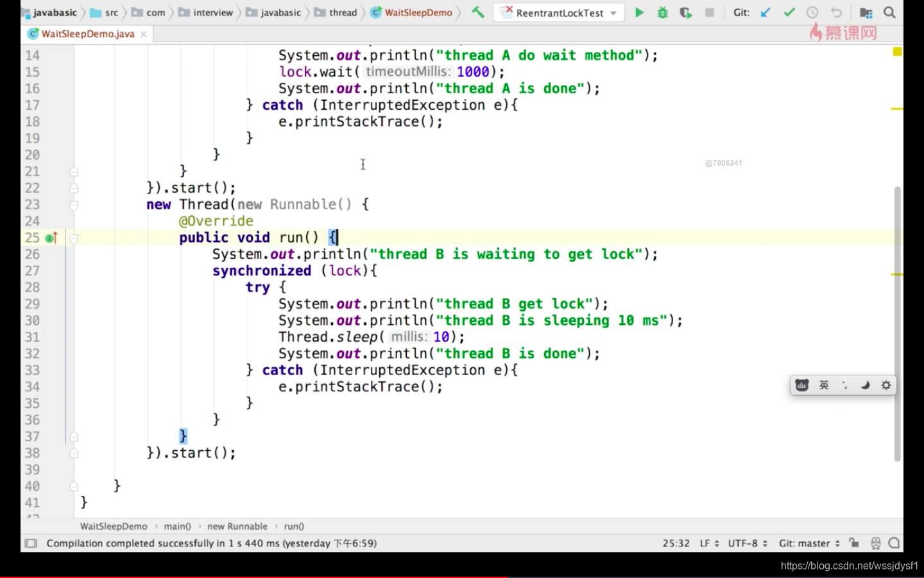Click the override gutter icon on line 25
924x578 pixels.
(x=52, y=238)
